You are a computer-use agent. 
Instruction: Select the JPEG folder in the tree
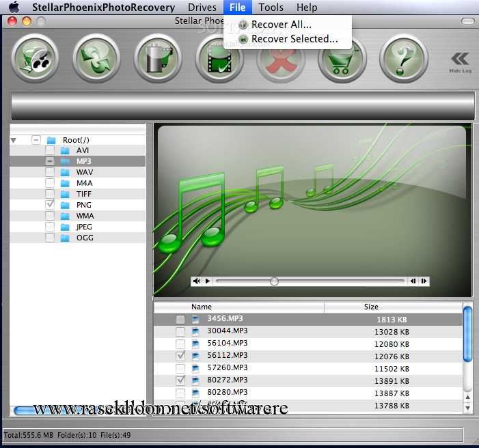coord(85,227)
